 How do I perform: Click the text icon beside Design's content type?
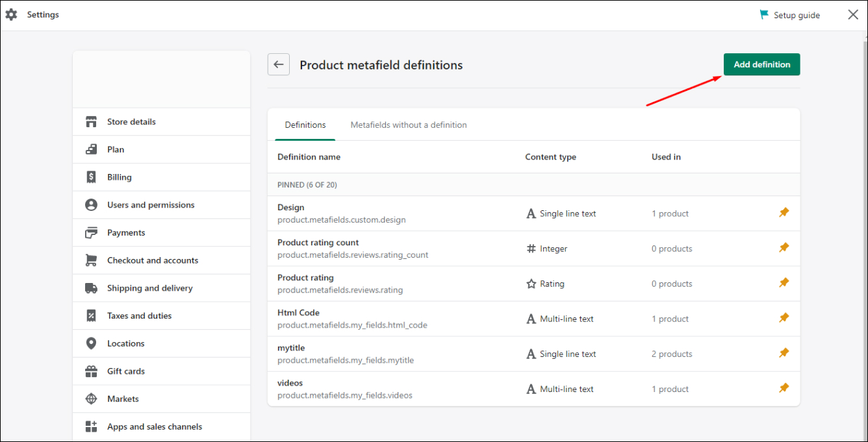[531, 214]
